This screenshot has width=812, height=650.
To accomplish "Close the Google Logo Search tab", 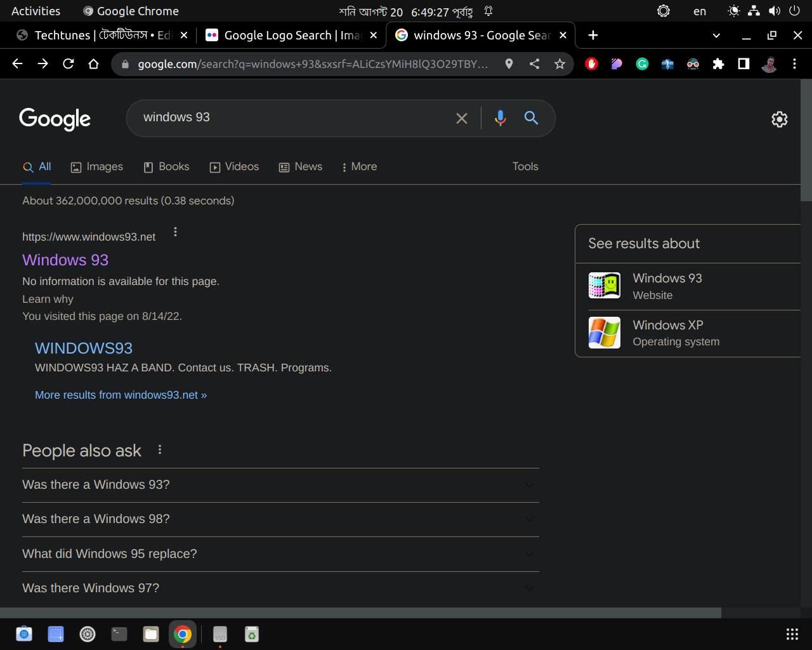I will (x=374, y=36).
